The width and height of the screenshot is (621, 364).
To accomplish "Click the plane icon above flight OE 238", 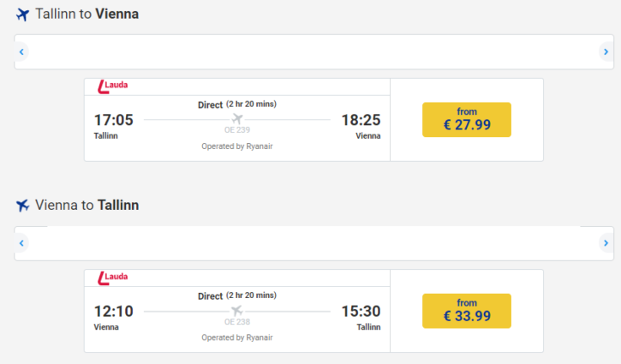I will pos(237,310).
